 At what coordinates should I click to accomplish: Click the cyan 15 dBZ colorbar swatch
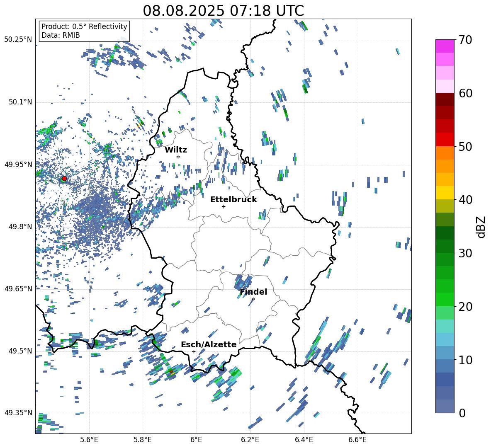pyautogui.click(x=445, y=326)
